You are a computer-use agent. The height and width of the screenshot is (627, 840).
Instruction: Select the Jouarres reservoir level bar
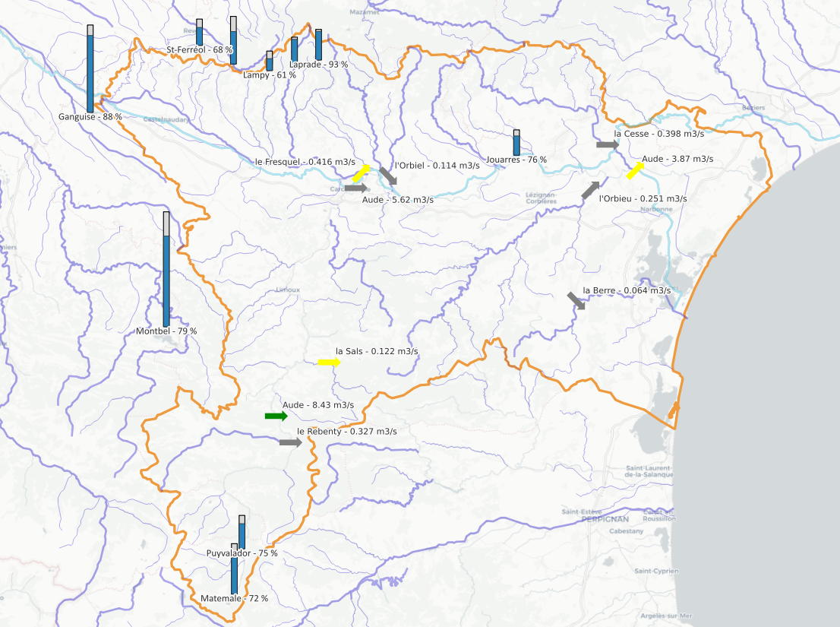point(516,143)
